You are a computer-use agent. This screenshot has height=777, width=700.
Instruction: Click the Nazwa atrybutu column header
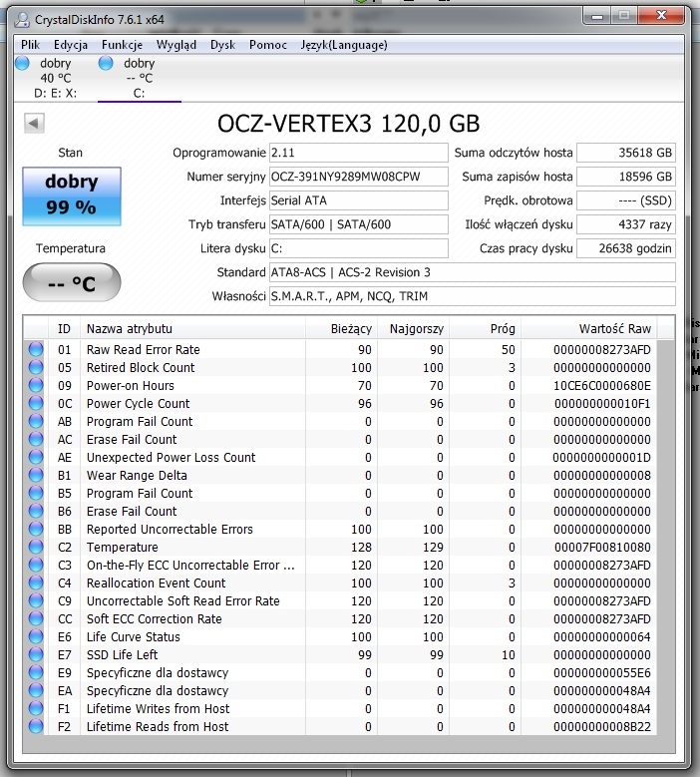click(x=192, y=328)
